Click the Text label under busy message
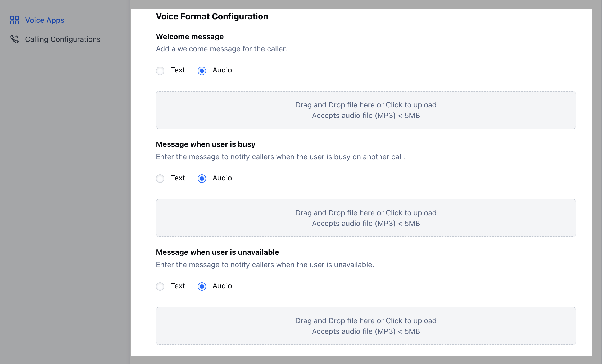Screen dimensions: 602x364 coord(178,178)
